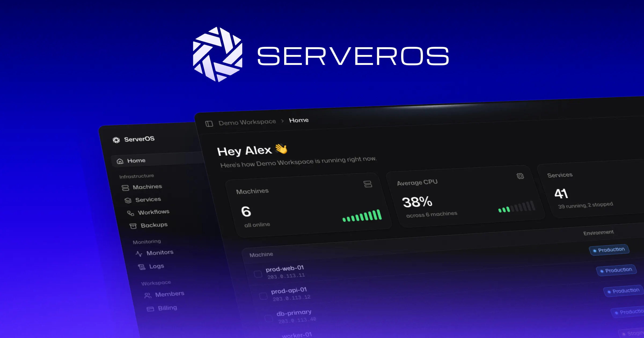Viewport: 644px width, 338px height.
Task: Click the Services layers icon in sidebar
Action: click(x=128, y=200)
